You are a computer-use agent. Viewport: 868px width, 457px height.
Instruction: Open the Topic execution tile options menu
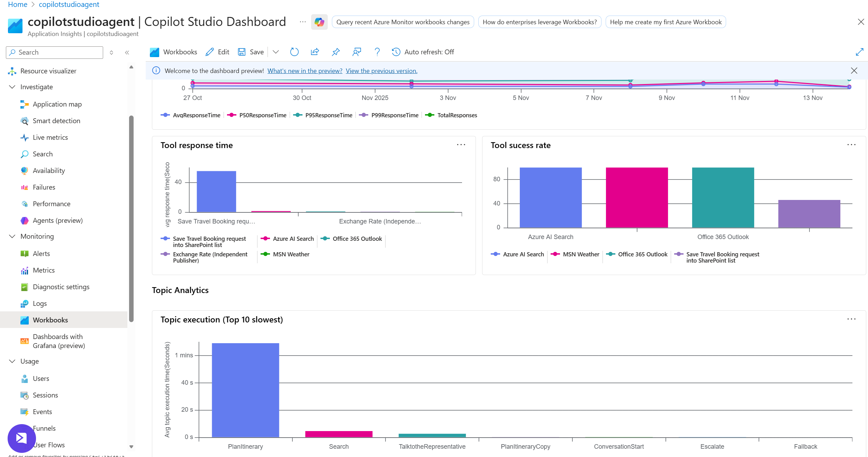(x=852, y=319)
